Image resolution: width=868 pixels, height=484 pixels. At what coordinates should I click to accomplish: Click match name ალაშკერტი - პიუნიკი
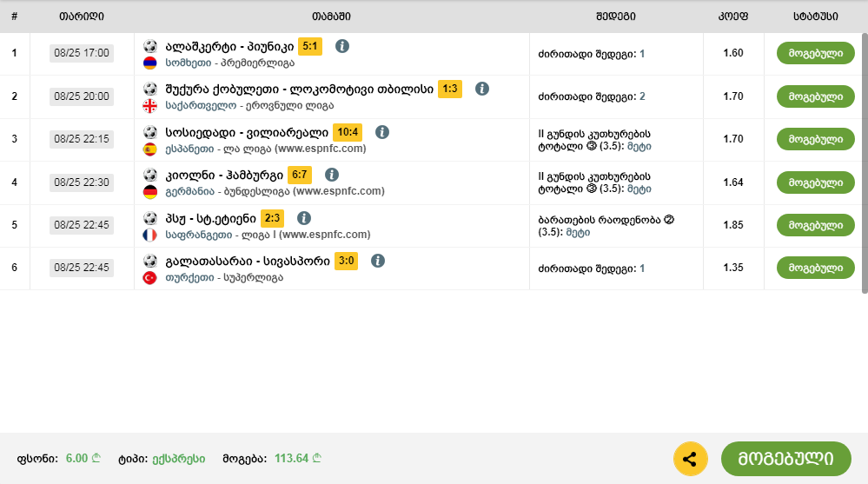click(x=229, y=47)
